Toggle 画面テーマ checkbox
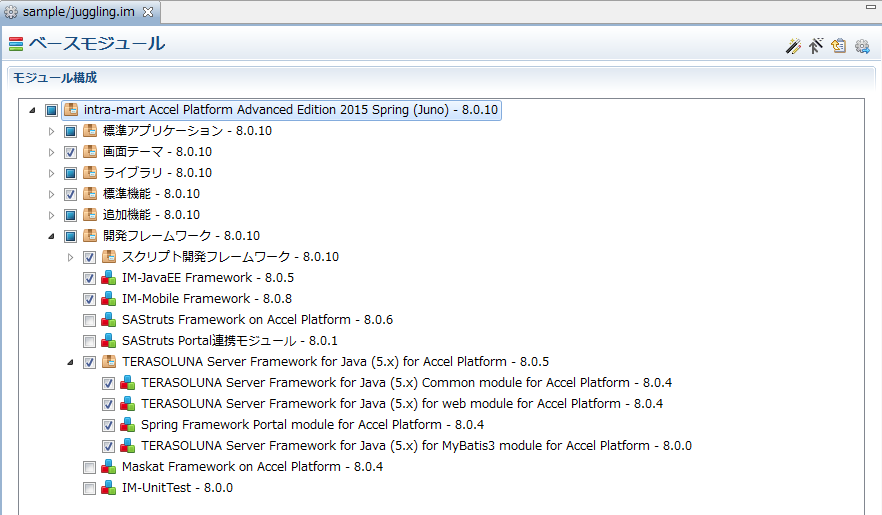Screen dimensions: 882x515 coord(70,152)
